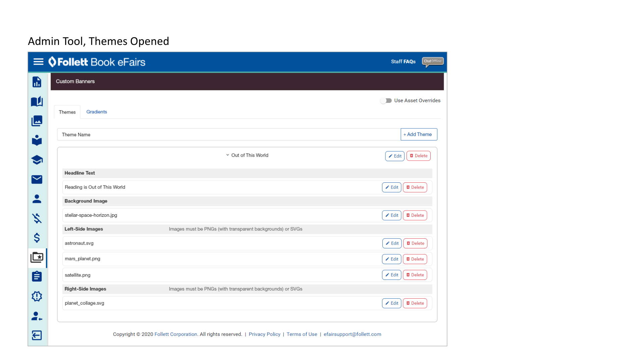Switch to the Themes tab
Viewport: 644px width, 362px height.
67,112
